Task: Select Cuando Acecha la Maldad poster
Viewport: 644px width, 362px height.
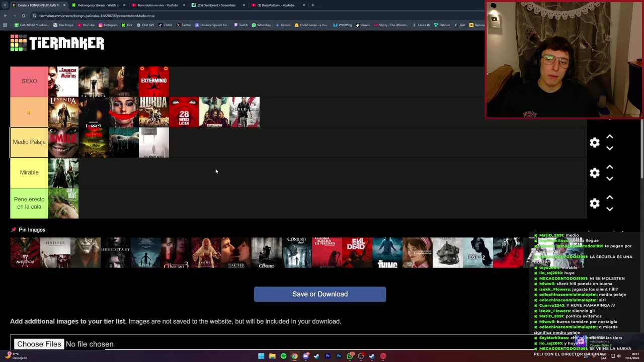Action: click(x=327, y=253)
